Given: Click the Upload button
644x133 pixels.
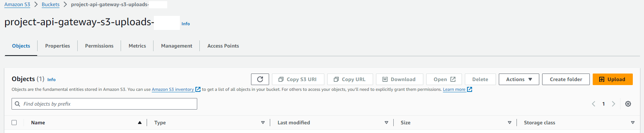Looking at the screenshot, I should pyautogui.click(x=613, y=79).
